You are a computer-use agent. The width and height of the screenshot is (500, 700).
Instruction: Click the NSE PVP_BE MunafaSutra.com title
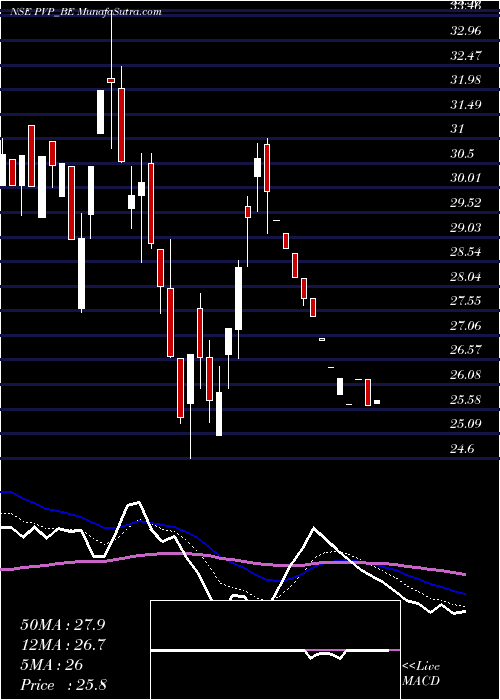85,12
